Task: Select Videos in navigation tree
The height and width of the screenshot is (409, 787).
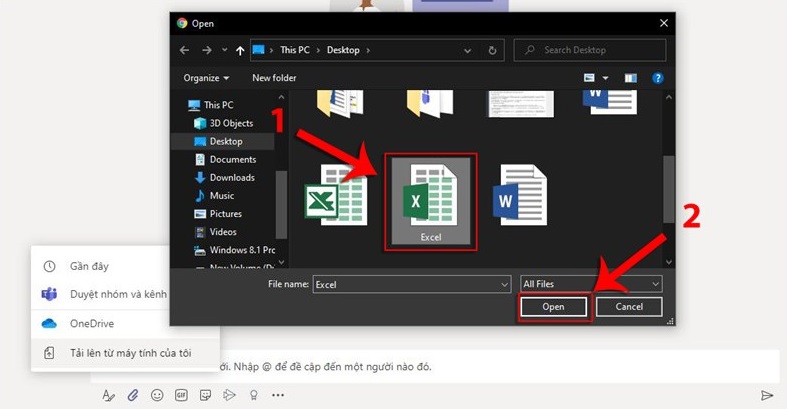Action: 215,232
